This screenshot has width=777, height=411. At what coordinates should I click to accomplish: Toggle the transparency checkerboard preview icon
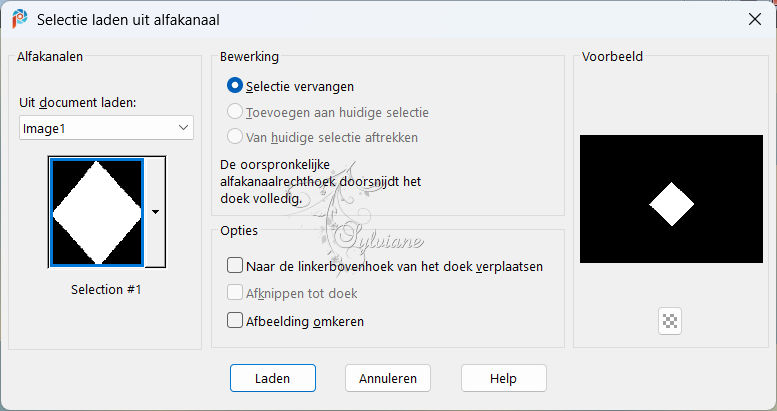[x=670, y=321]
